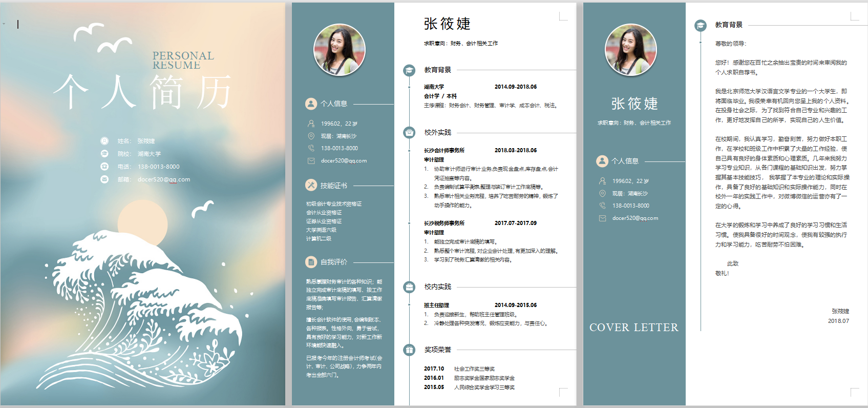868x408 pixels.
Task: Select the portrait photo on the resume page
Action: (340, 50)
